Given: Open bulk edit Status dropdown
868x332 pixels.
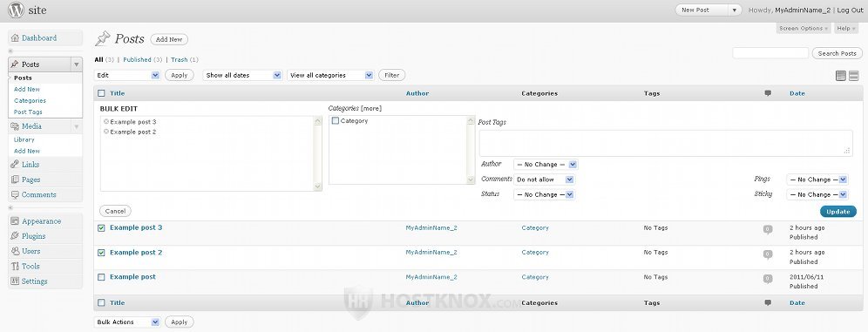Looking at the screenshot, I should (x=544, y=195).
